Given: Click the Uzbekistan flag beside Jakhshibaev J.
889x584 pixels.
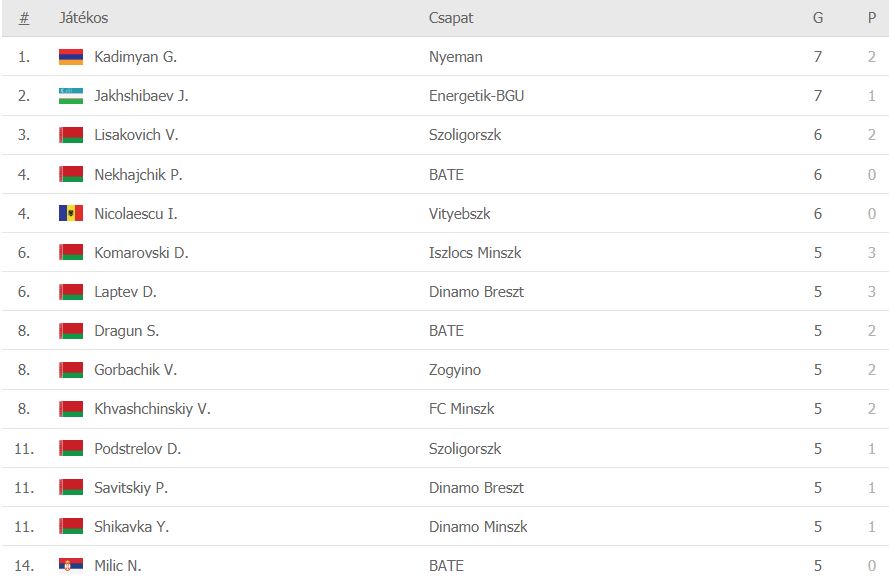Looking at the screenshot, I should click(x=71, y=96).
